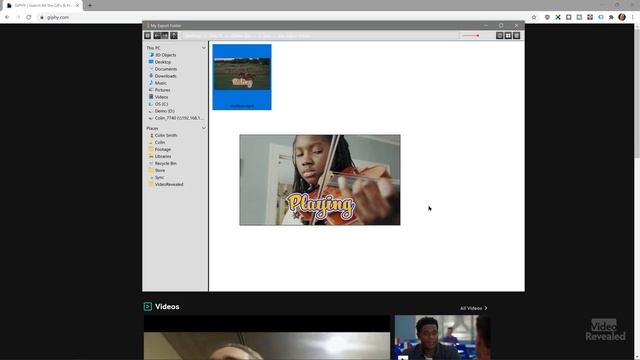The width and height of the screenshot is (640, 360).
Task: Go forward in the browser
Action: coord(18,17)
